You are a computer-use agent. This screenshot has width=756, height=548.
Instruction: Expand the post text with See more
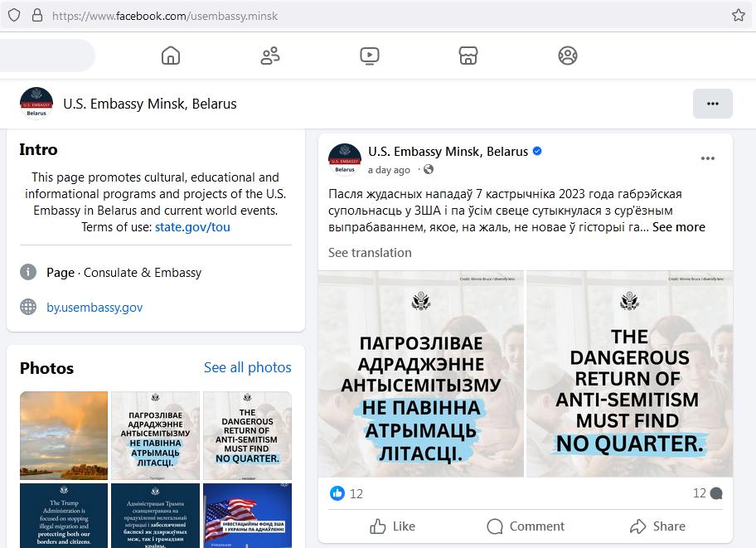678,227
